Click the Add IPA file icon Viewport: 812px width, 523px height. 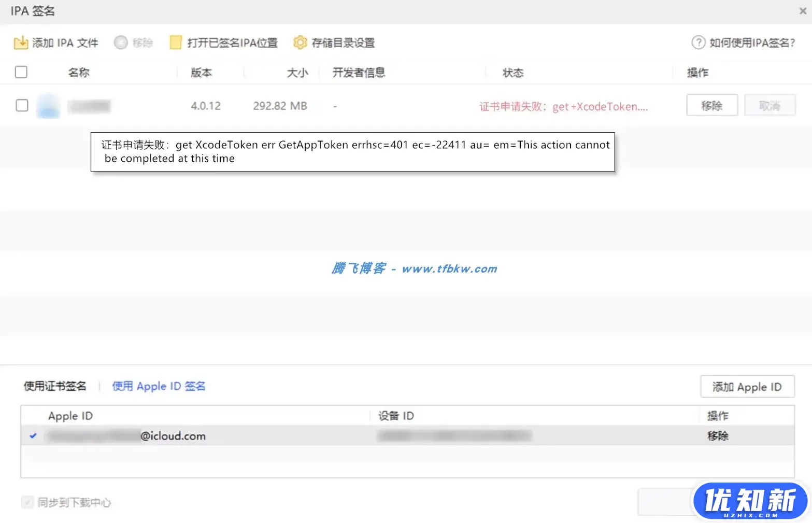21,43
